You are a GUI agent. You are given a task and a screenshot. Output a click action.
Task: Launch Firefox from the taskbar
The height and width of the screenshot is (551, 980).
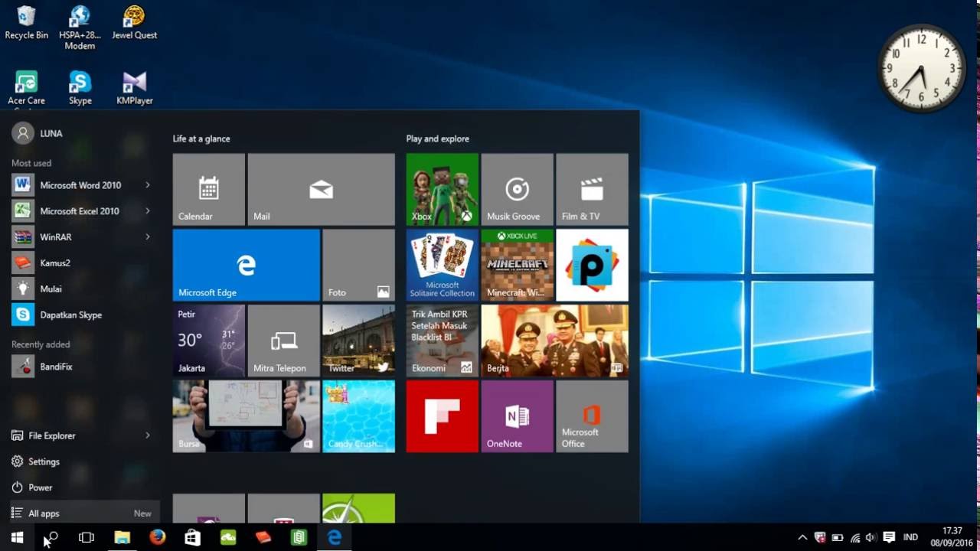[x=158, y=538]
